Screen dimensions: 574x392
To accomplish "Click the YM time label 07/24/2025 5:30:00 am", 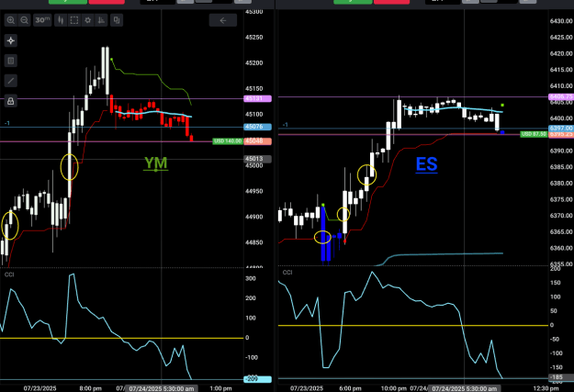I will (x=162, y=388).
